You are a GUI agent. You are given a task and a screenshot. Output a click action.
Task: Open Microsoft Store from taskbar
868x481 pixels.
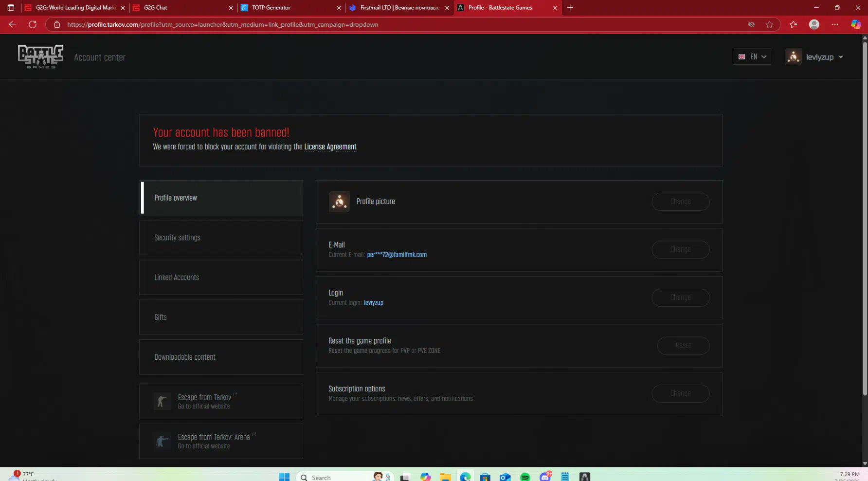pyautogui.click(x=485, y=477)
